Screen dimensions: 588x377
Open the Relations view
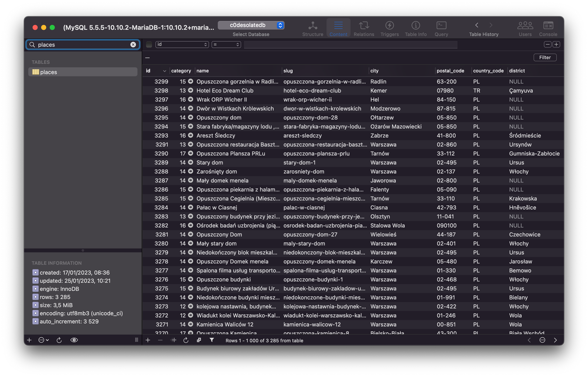[364, 29]
